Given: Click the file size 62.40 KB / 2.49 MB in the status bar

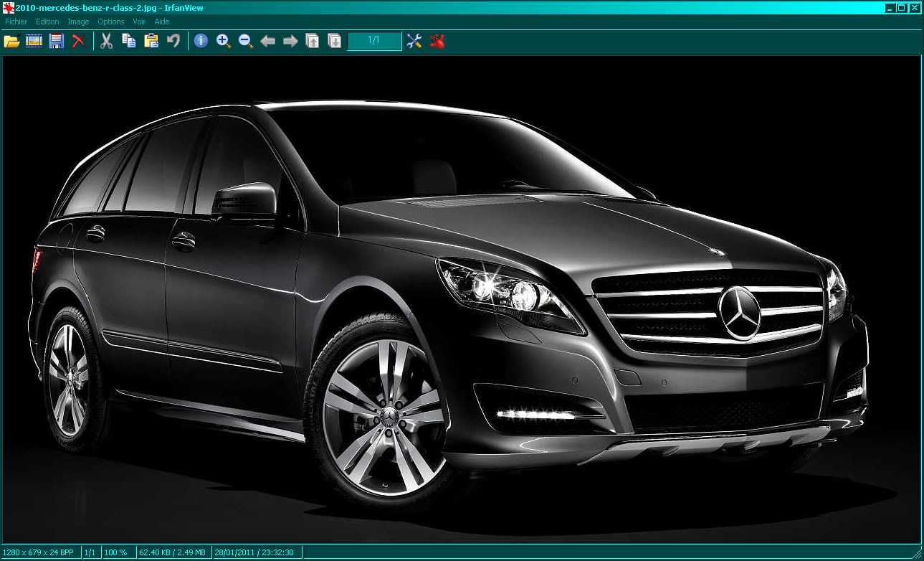Looking at the screenshot, I should 172,552.
